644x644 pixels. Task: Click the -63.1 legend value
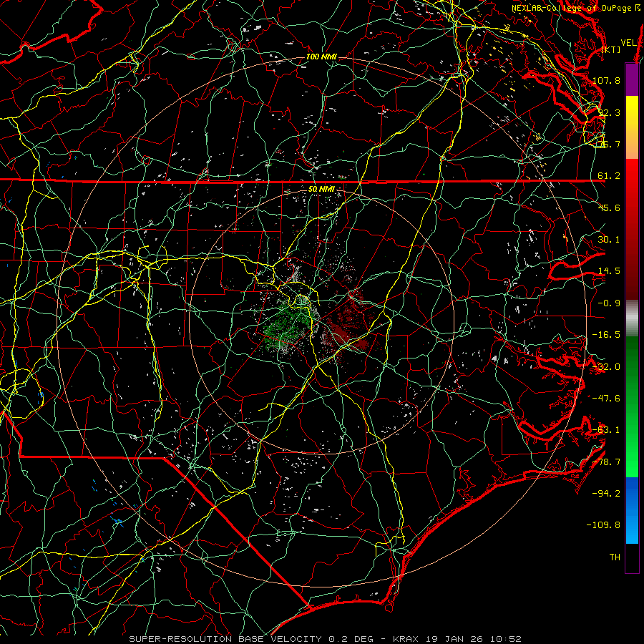[607, 430]
